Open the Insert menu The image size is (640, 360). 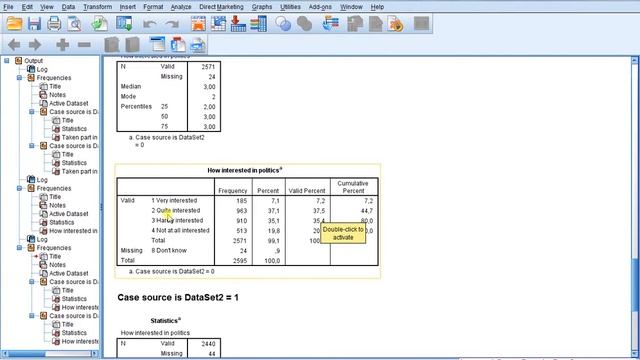pyautogui.click(x=128, y=7)
